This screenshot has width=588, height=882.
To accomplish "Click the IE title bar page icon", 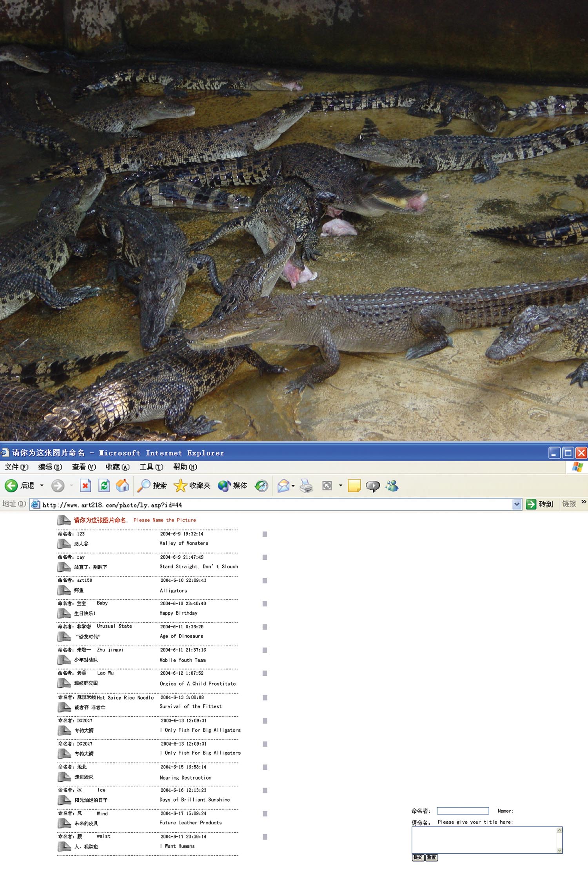I will pos(5,453).
